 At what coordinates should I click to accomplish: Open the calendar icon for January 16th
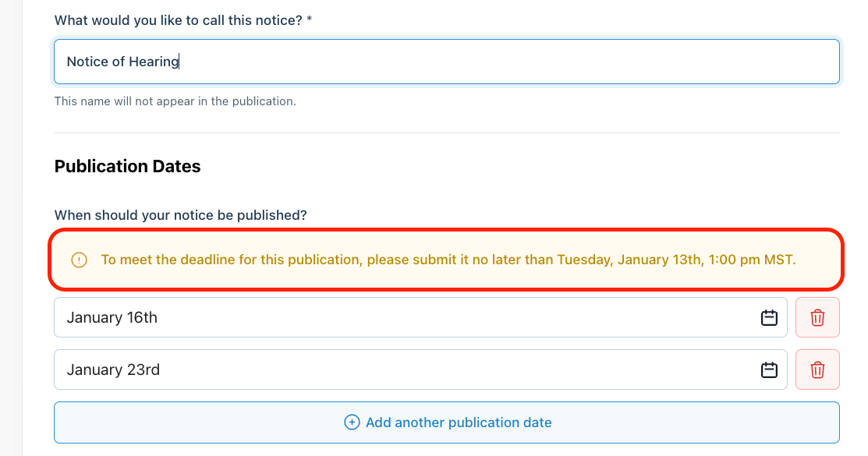coord(769,317)
